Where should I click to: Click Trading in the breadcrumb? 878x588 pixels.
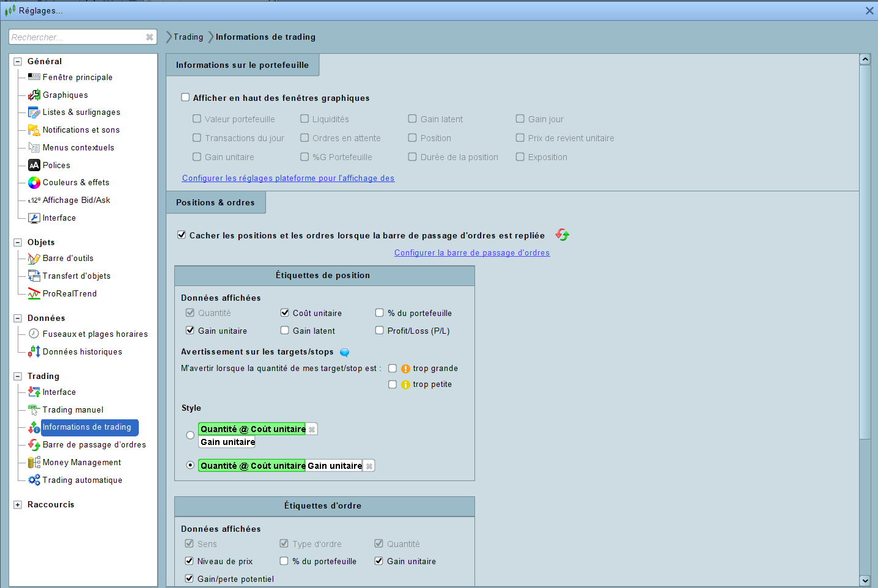click(188, 37)
